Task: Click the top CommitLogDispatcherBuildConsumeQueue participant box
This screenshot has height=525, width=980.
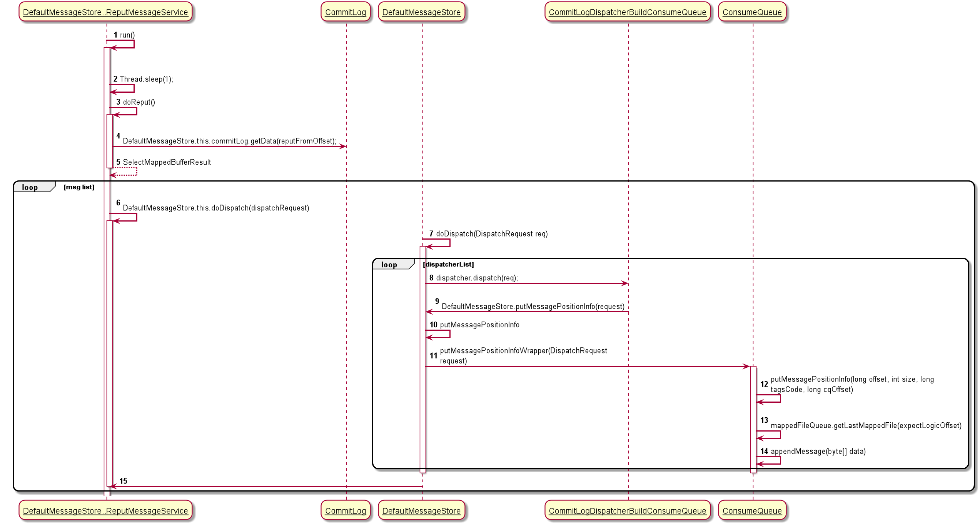Action: coord(627,12)
